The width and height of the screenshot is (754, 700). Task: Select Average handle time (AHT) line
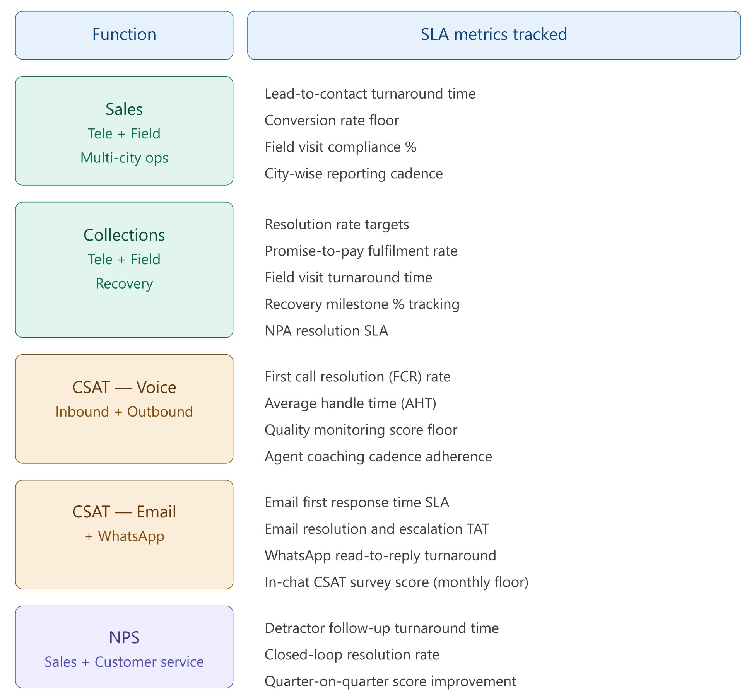tap(350, 403)
